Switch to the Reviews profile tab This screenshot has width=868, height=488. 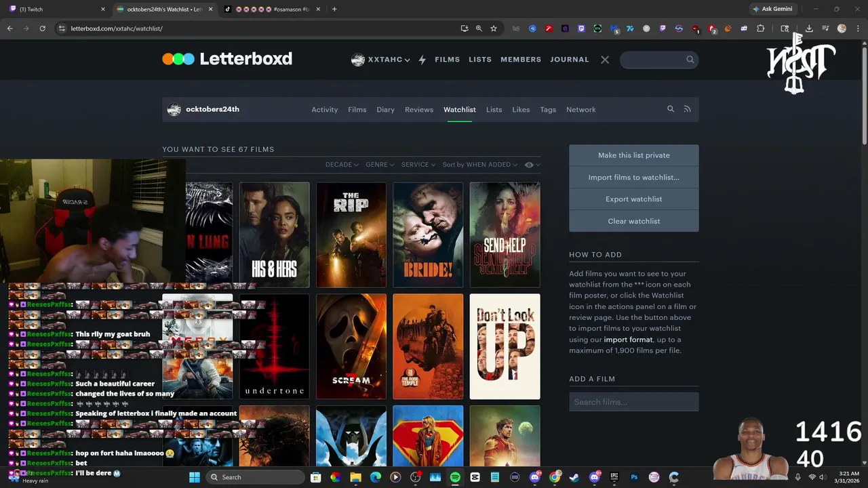419,109
